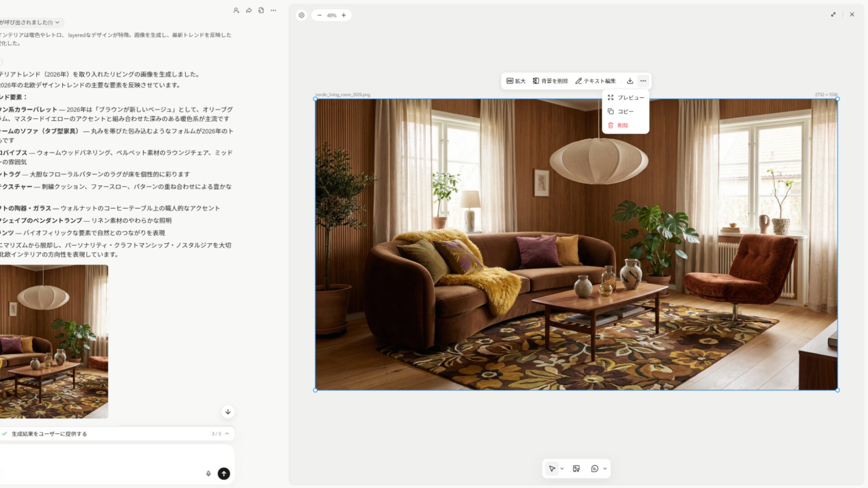Collapse the 生成結果をユーザーに提供する task list
Screen dimensions: 868x488
pos(227,434)
